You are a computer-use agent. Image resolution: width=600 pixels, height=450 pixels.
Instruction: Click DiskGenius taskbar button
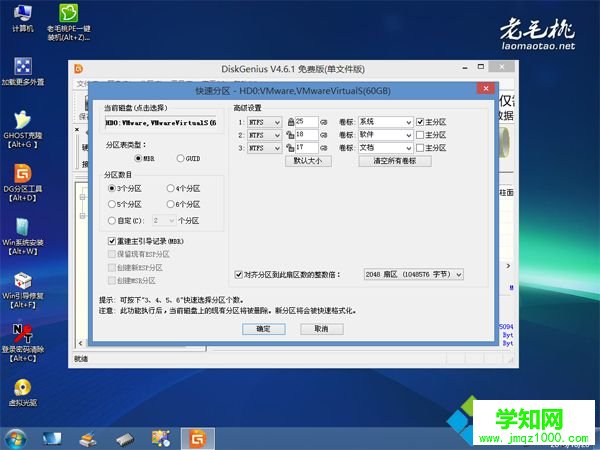[198, 439]
